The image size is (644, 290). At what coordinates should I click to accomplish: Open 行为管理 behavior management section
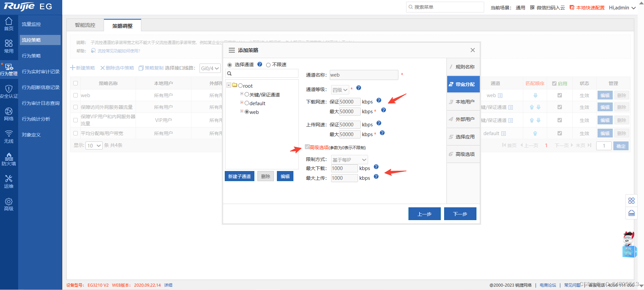tap(9, 69)
